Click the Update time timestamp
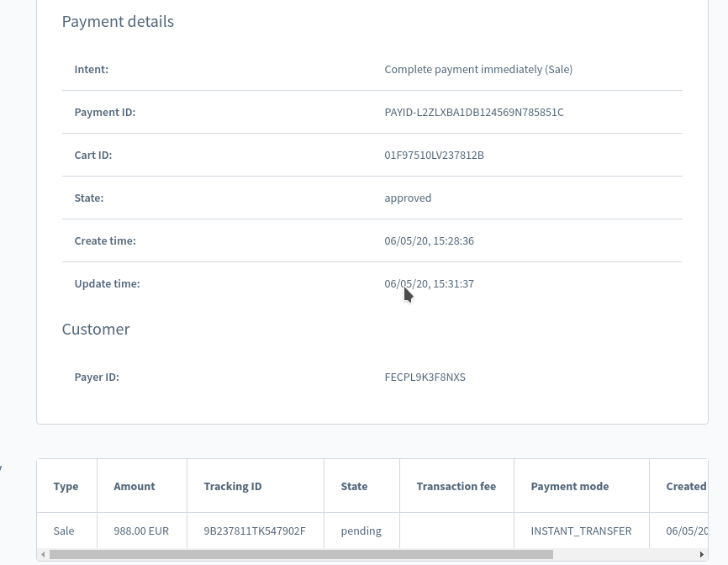 (430, 283)
